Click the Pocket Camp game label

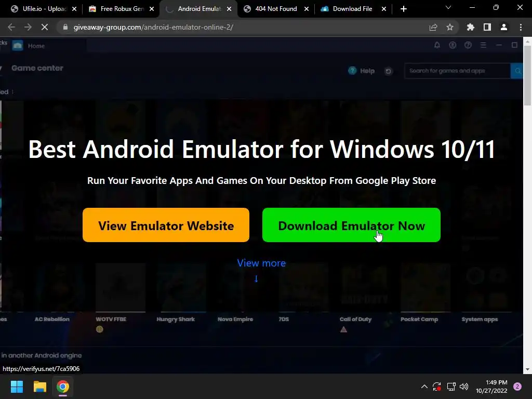click(419, 319)
